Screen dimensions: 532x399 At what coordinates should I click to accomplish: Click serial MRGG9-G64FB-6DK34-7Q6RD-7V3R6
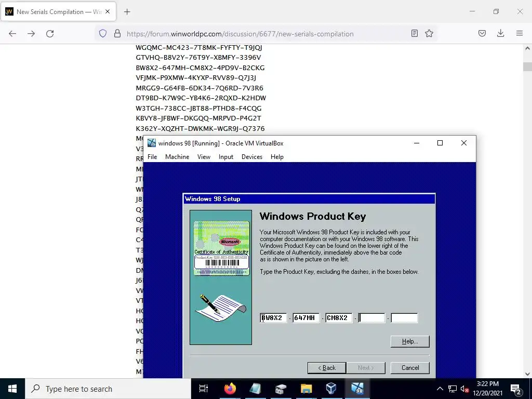pyautogui.click(x=199, y=88)
